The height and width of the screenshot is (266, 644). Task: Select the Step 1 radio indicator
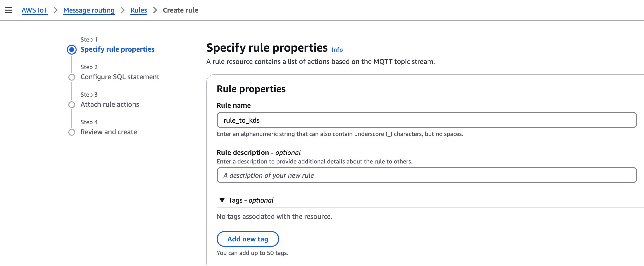point(72,50)
